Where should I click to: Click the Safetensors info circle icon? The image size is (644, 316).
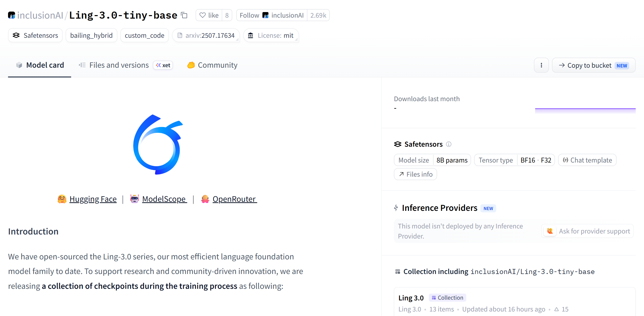[x=449, y=144]
